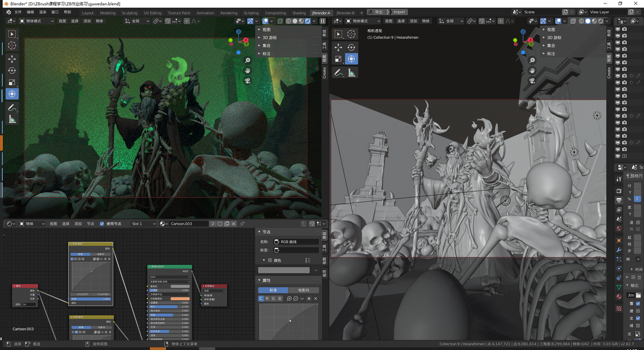This screenshot has width=644, height=350.
Task: Click zoom-out icon in curve properties panel
Action: pyautogui.click(x=296, y=299)
